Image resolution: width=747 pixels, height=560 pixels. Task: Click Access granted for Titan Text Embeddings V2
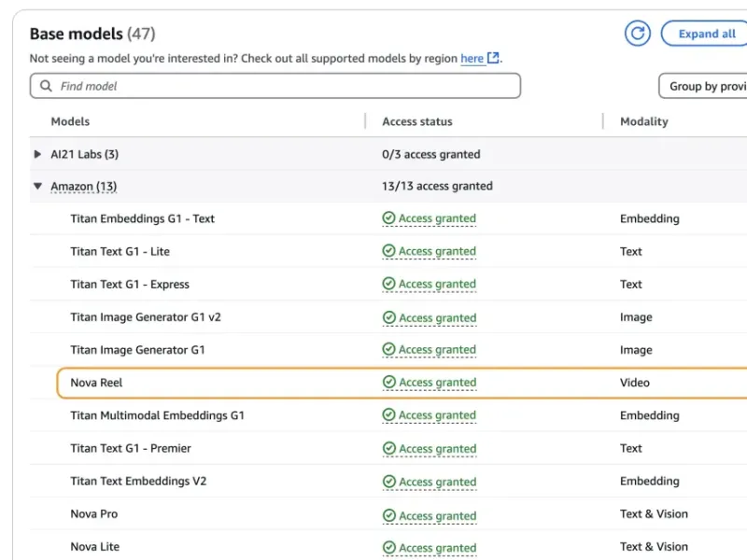[437, 482]
